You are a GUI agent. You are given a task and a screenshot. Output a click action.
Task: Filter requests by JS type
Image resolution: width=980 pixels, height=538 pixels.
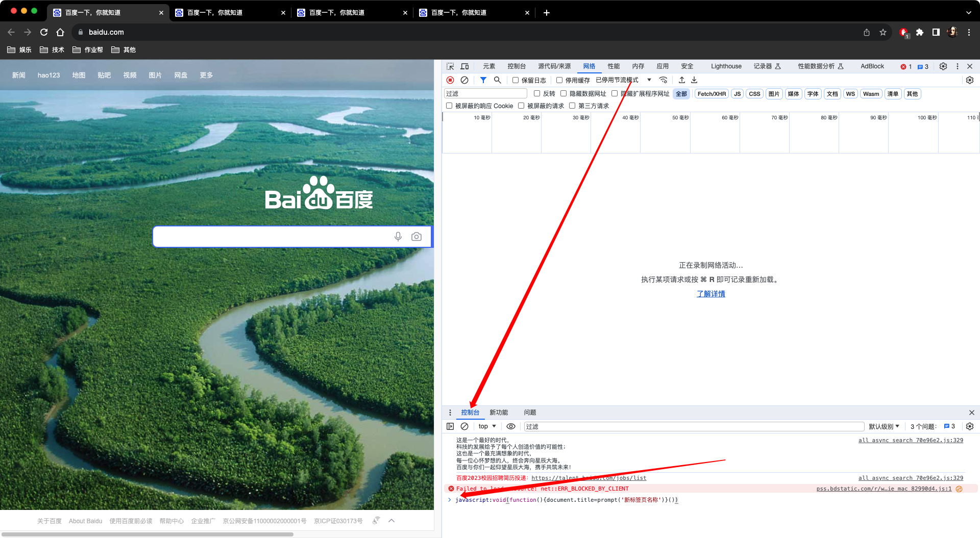point(738,94)
